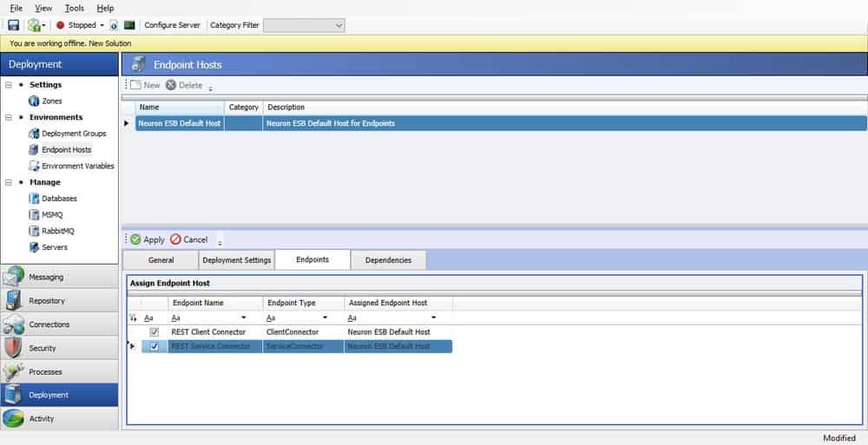
Task: Sort by the Description column header
Action: [565, 108]
